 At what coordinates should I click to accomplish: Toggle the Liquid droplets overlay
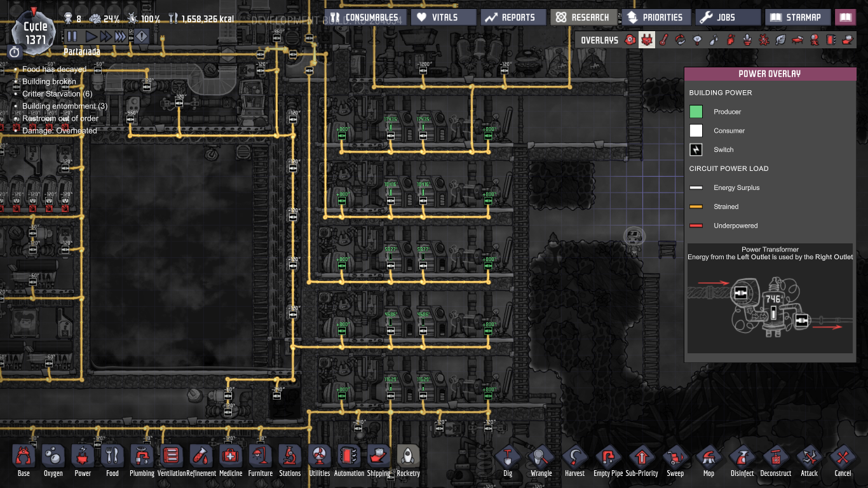click(x=714, y=40)
